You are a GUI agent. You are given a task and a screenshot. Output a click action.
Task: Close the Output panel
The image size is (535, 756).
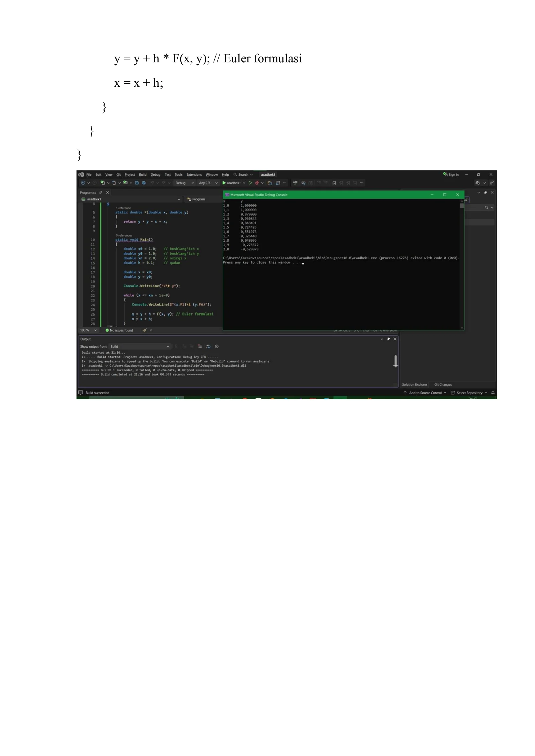point(395,339)
